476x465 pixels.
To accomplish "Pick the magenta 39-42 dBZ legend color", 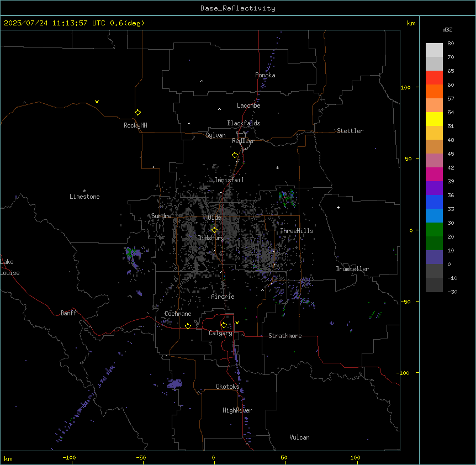I will [434, 174].
